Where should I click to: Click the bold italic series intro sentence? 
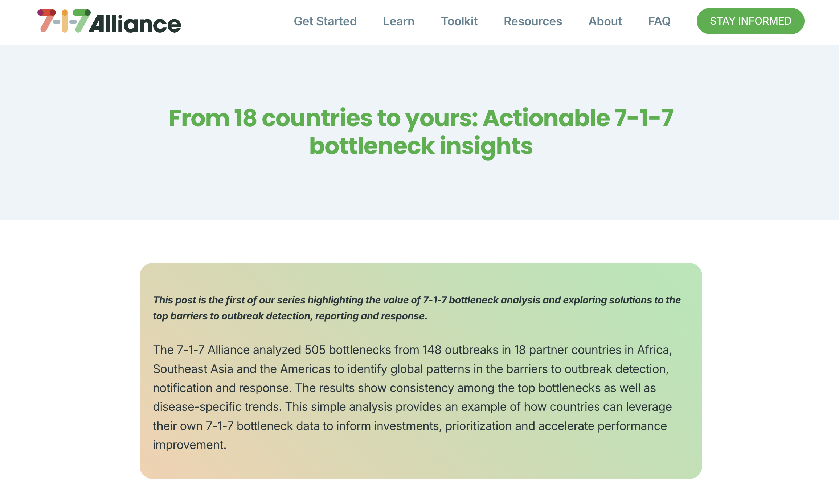click(417, 308)
